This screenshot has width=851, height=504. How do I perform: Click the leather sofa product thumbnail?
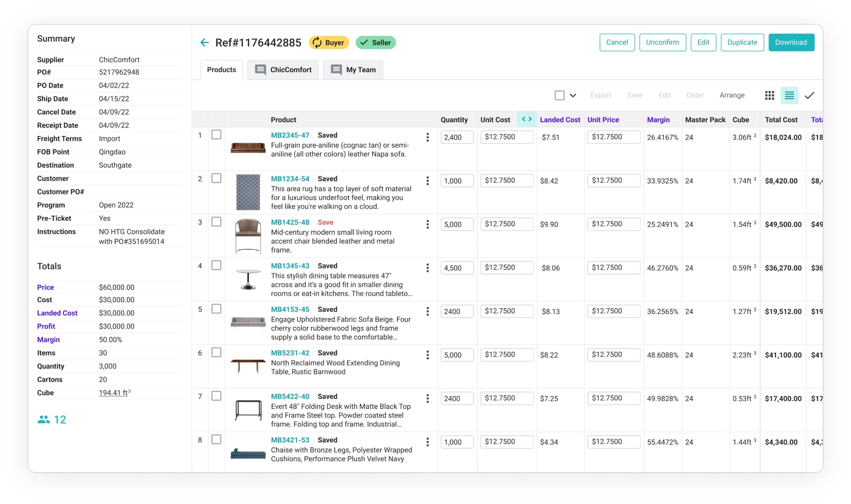248,147
